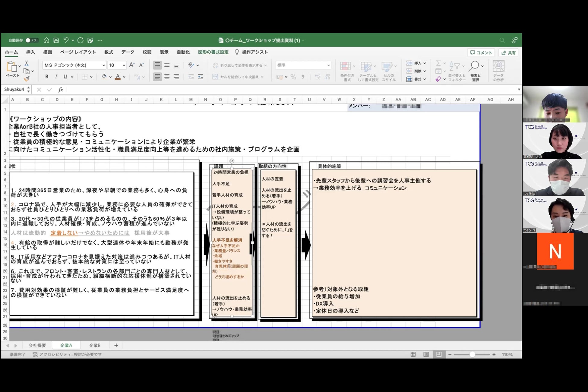Click the Cut scissors icon
The image size is (588, 392).
(27, 63)
